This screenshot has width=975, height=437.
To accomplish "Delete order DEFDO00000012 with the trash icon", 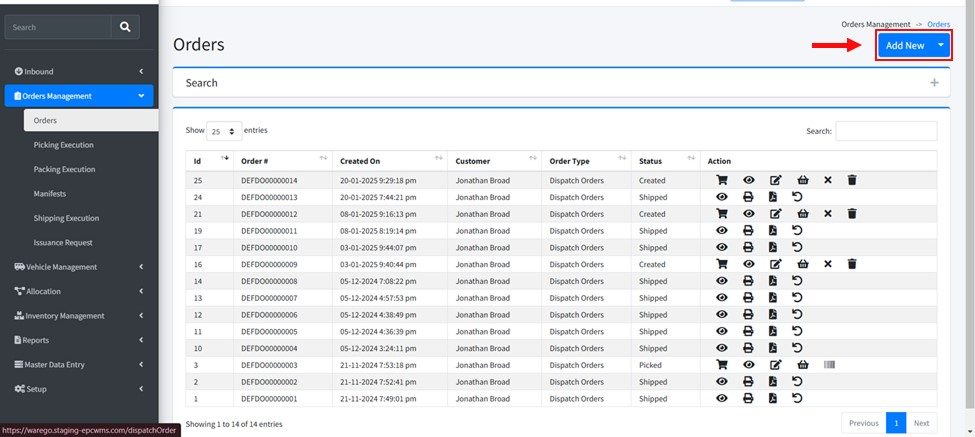I will [852, 214].
